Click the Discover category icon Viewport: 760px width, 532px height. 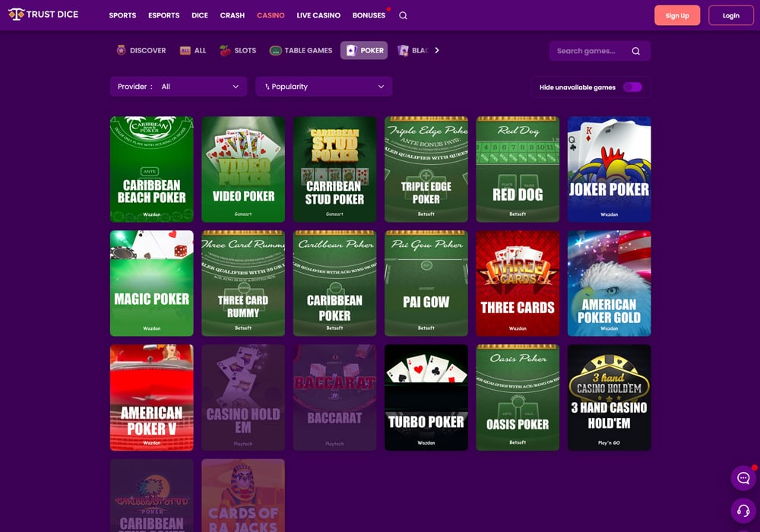(x=121, y=50)
